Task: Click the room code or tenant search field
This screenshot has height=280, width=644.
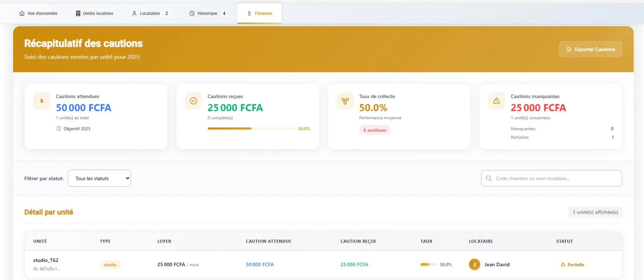Action: point(551,178)
